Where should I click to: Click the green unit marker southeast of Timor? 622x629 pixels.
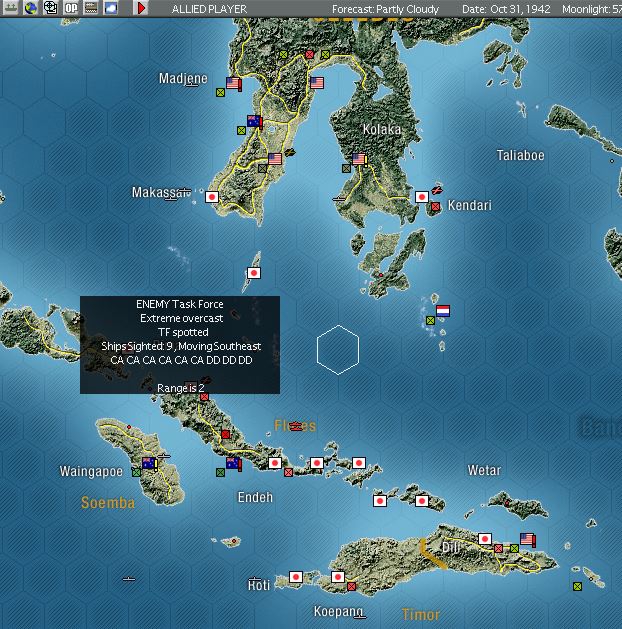[x=577, y=586]
